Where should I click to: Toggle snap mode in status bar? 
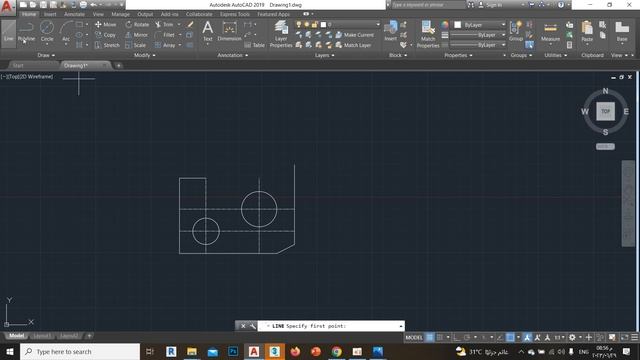coord(440,338)
